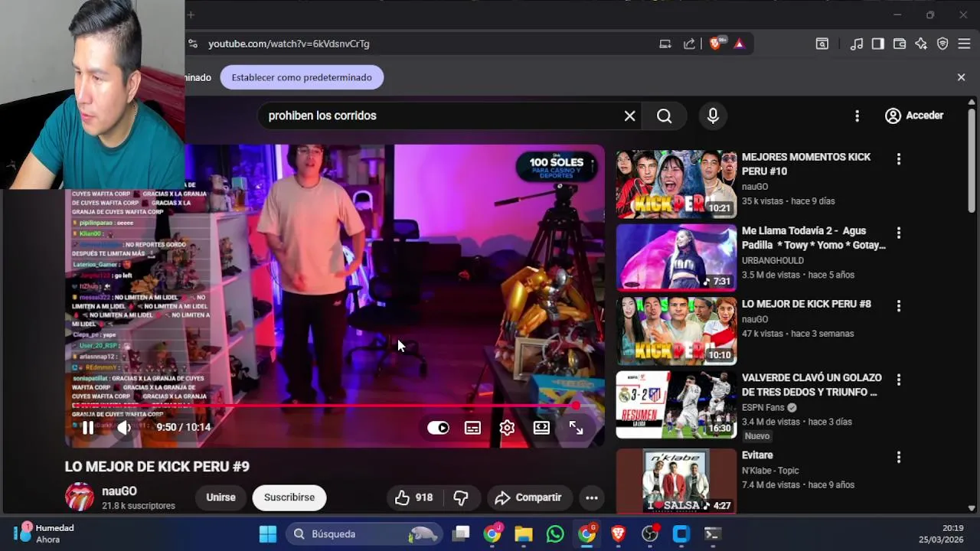Open Leo AI sparkle icon
This screenshot has height=551, width=980.
click(921, 44)
